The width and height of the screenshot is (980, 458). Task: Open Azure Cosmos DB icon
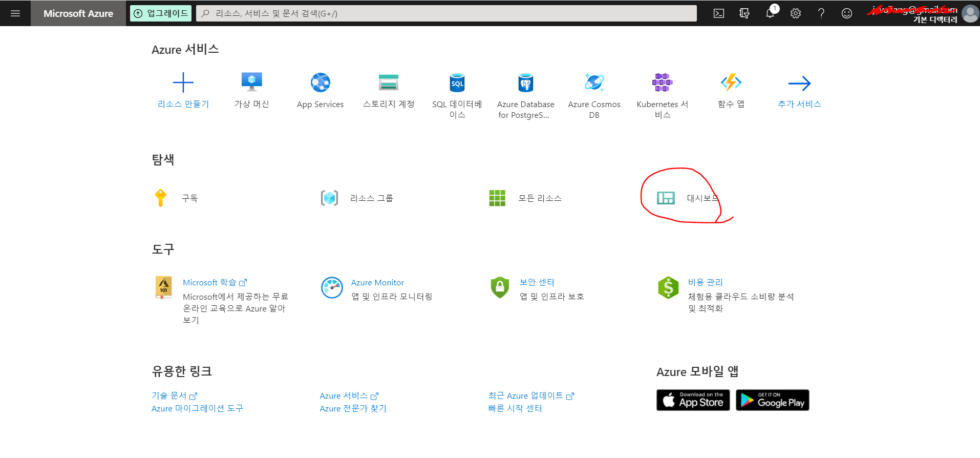594,82
